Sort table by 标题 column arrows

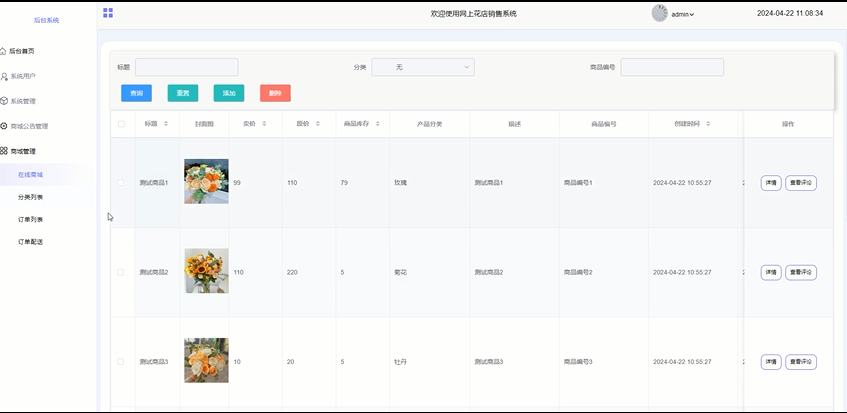coord(166,124)
